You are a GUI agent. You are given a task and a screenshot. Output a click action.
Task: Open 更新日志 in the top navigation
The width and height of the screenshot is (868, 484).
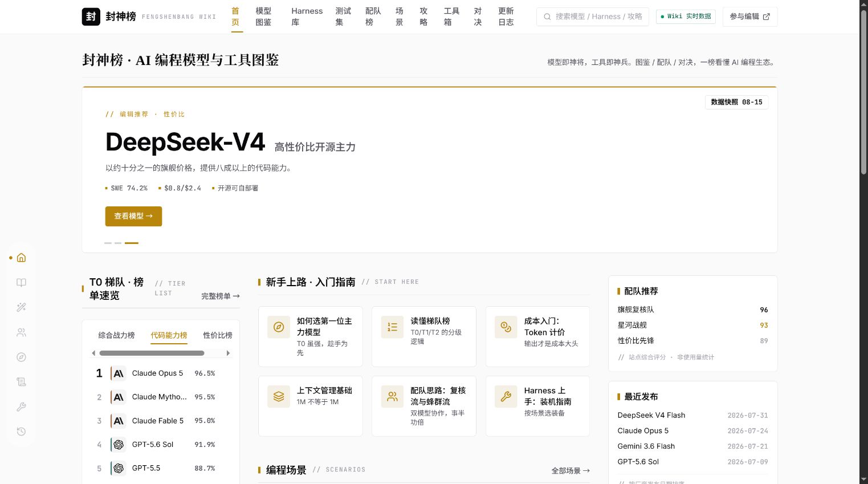[506, 17]
